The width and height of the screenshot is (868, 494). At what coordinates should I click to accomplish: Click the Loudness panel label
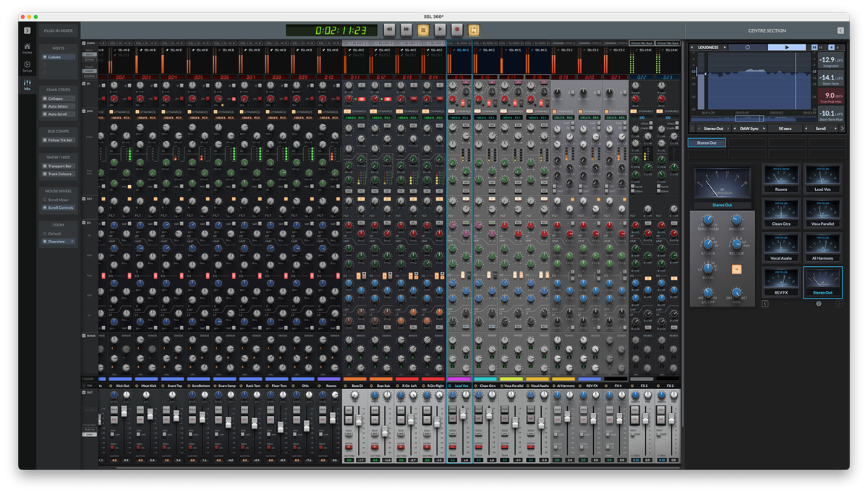pos(709,46)
